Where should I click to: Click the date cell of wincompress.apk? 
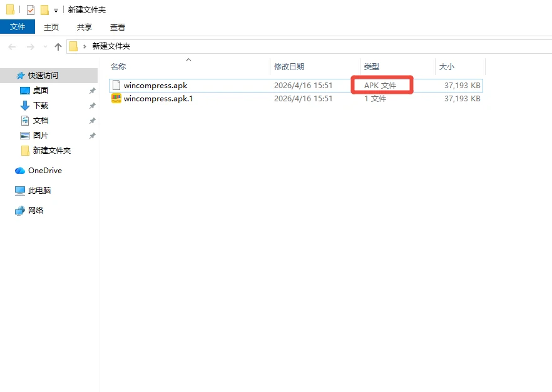(303, 86)
